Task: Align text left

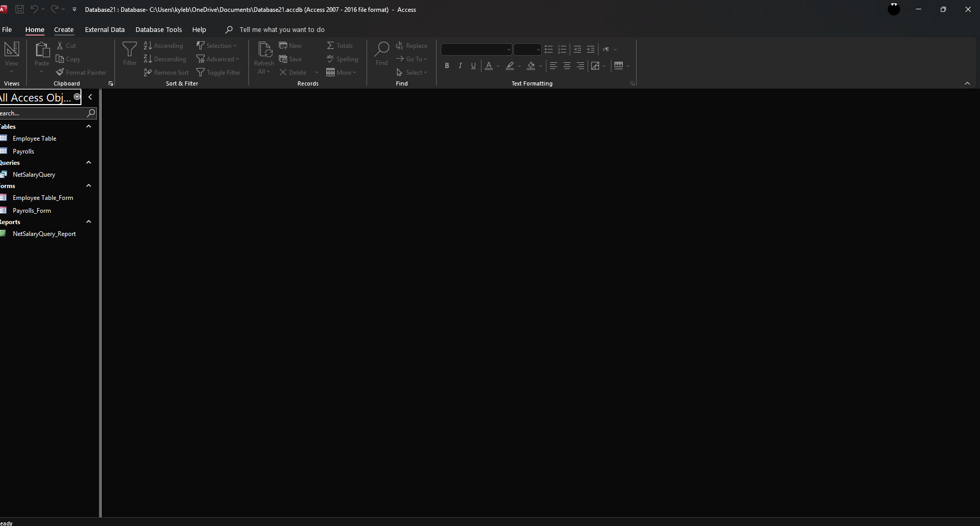Action: [x=554, y=66]
